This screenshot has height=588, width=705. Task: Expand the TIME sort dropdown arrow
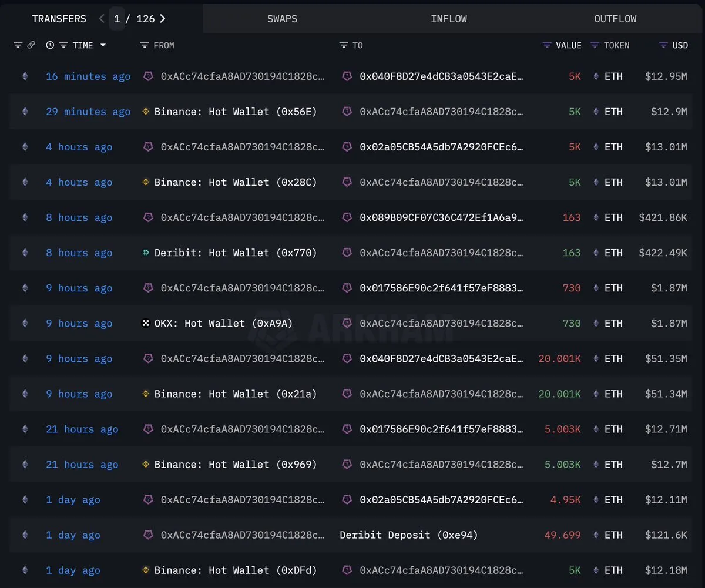pyautogui.click(x=103, y=45)
